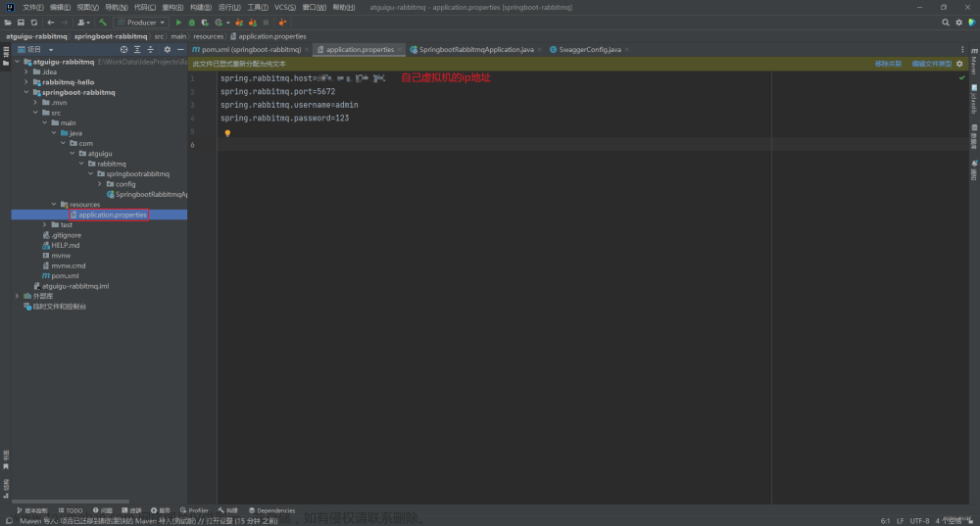This screenshot has width=980, height=526.
Task: Click the 6:1 cursor position indicator
Action: click(x=885, y=521)
